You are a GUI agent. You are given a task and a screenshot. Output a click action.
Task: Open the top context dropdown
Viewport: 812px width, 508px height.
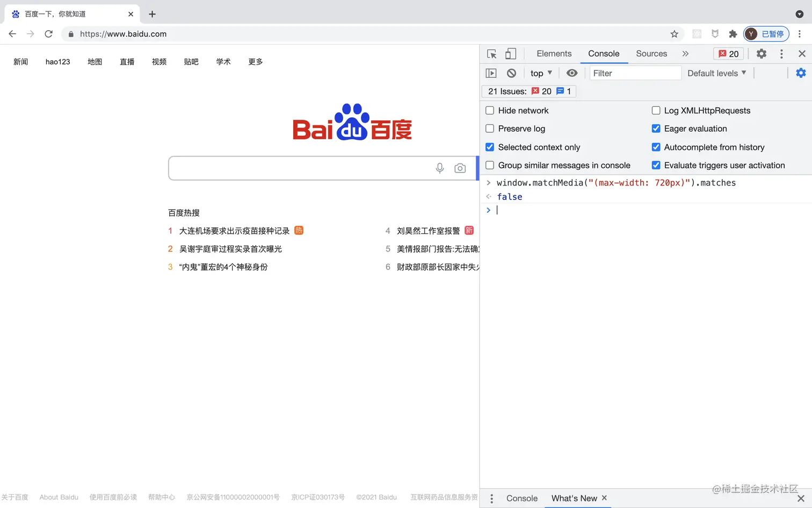(541, 73)
